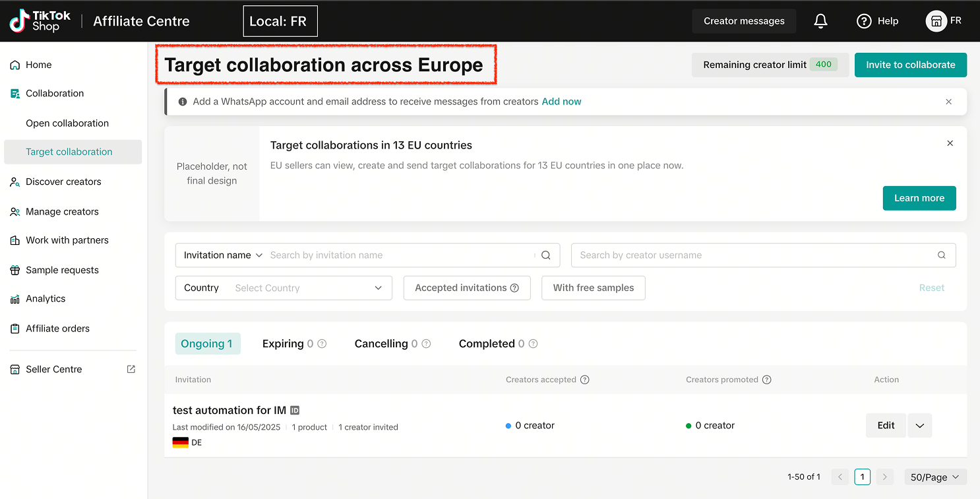Click the Home sidebar icon

coord(15,65)
